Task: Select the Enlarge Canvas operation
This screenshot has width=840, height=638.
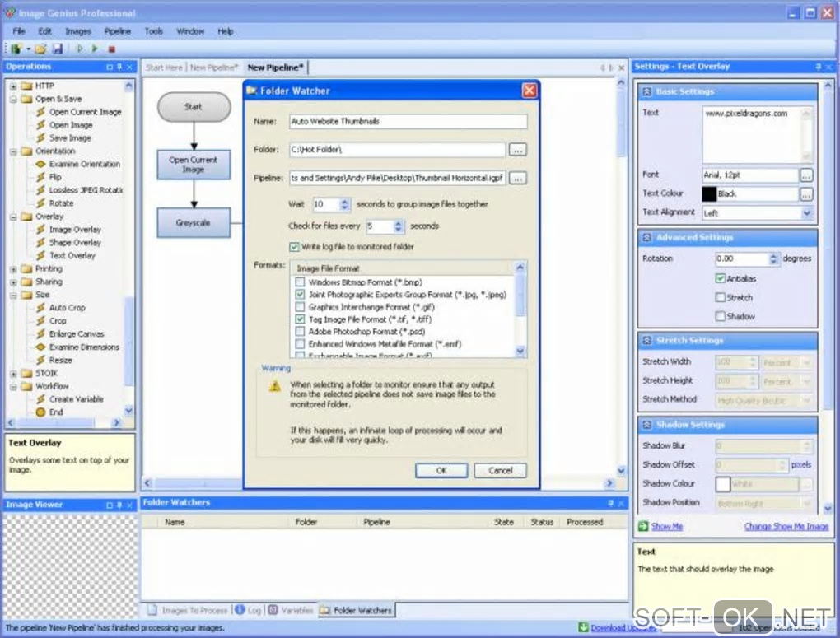Action: [x=77, y=333]
